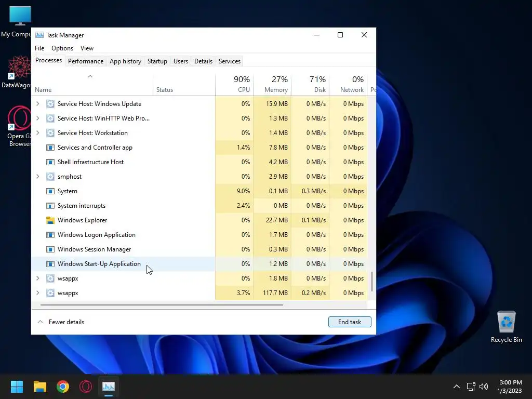Viewport: 532px width, 399px height.
Task: Switch to the App history tab
Action: tap(125, 61)
